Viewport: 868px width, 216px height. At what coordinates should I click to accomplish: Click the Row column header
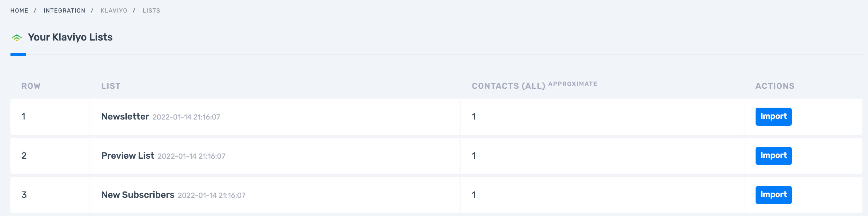click(x=31, y=86)
